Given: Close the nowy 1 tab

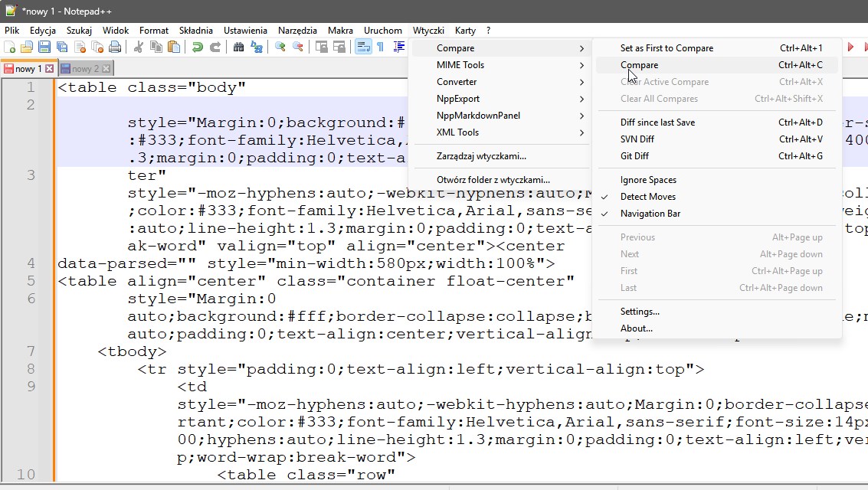Looking at the screenshot, I should point(49,69).
